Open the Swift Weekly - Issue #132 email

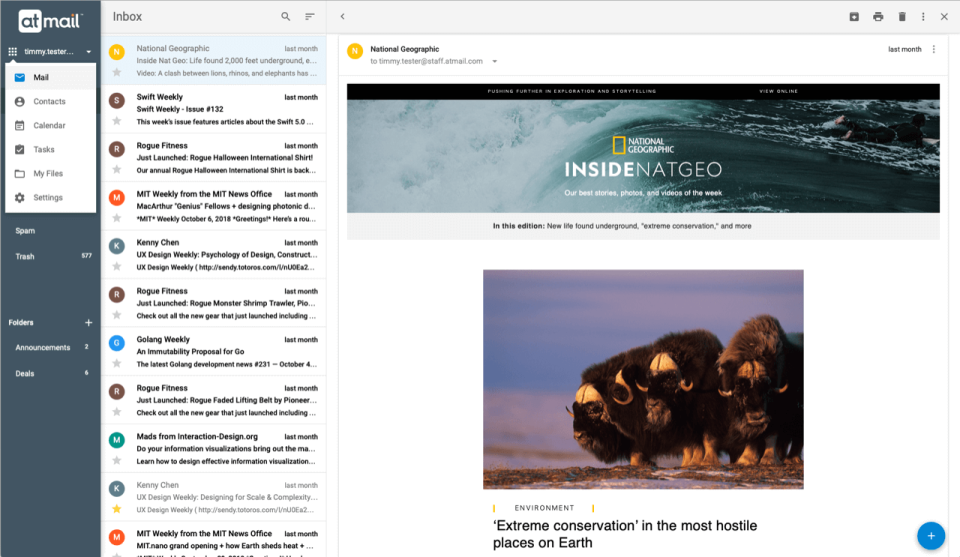click(214, 109)
